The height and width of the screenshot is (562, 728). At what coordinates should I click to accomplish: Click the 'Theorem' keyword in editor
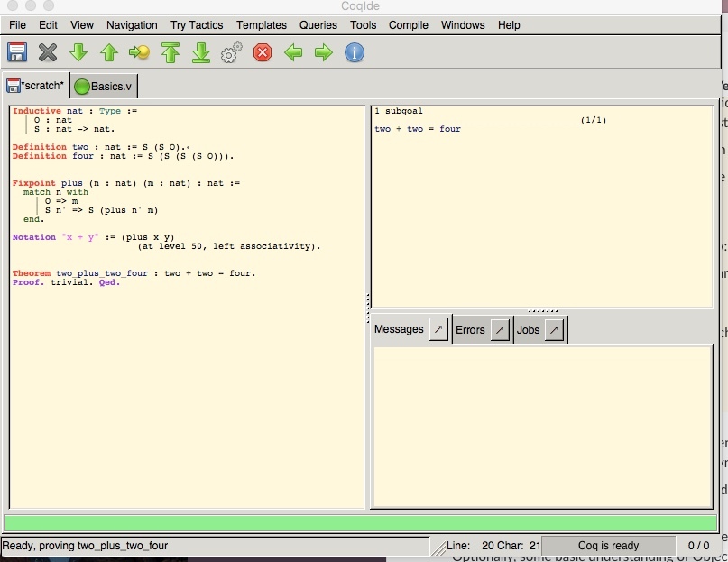32,273
